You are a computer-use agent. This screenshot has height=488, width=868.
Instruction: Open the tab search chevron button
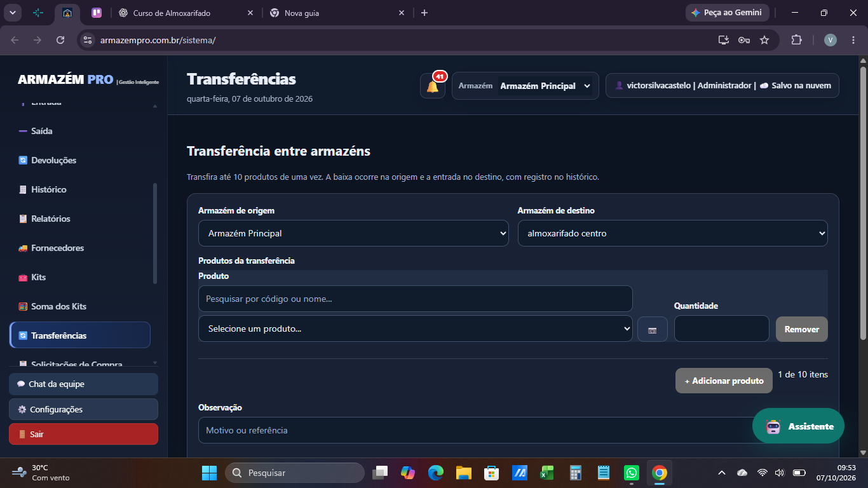pos(12,13)
